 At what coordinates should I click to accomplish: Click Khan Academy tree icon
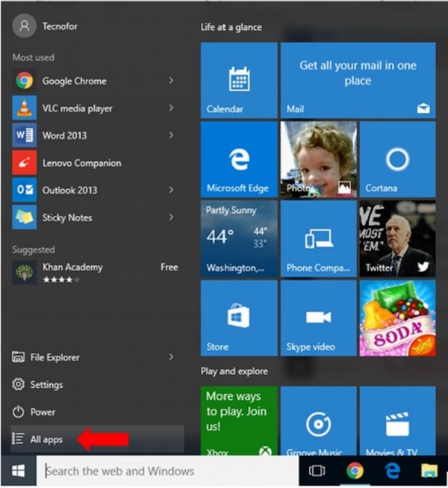pyautogui.click(x=24, y=272)
